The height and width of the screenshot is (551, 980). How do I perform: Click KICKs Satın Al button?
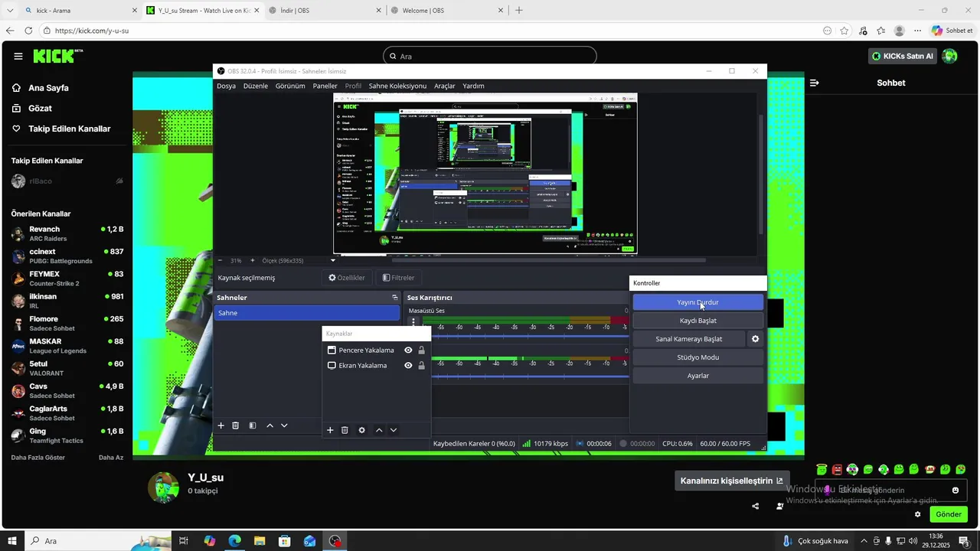(x=903, y=56)
